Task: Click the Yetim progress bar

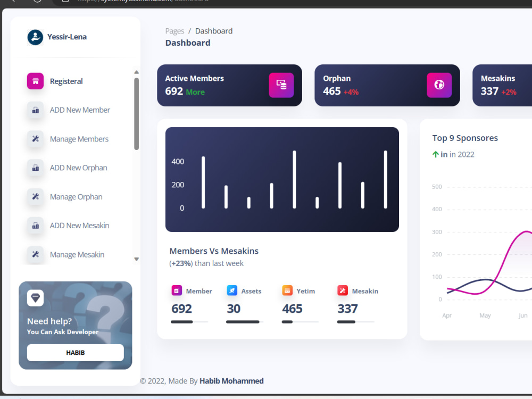Action: tap(300, 322)
